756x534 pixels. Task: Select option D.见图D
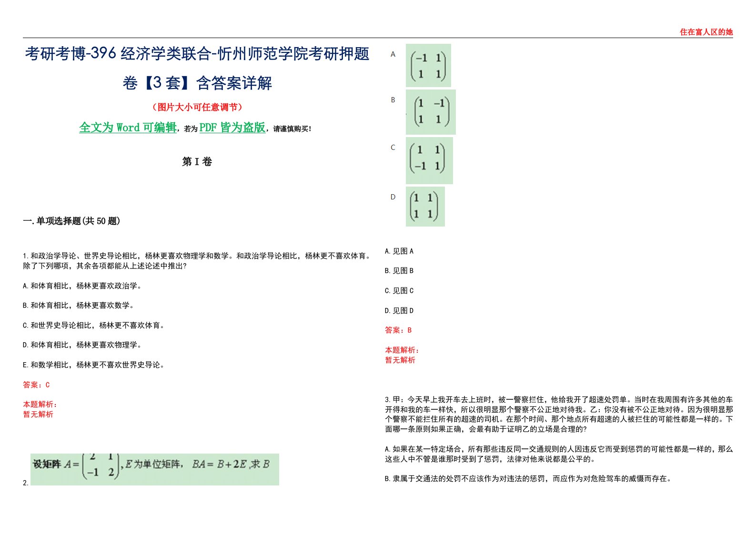click(399, 311)
